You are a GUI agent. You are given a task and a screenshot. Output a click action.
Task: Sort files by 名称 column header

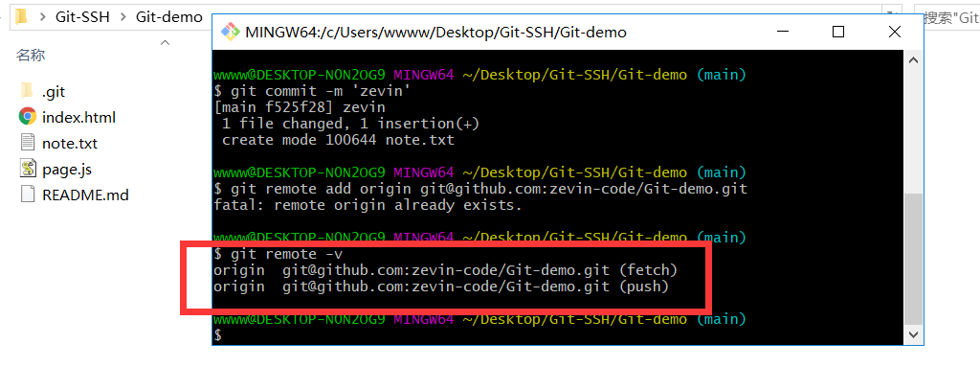point(31,55)
